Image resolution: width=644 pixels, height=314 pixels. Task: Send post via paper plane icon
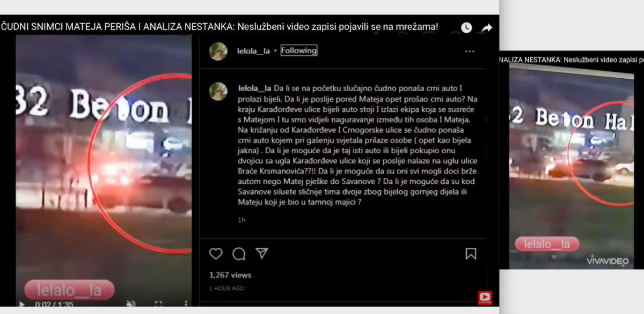tap(261, 253)
